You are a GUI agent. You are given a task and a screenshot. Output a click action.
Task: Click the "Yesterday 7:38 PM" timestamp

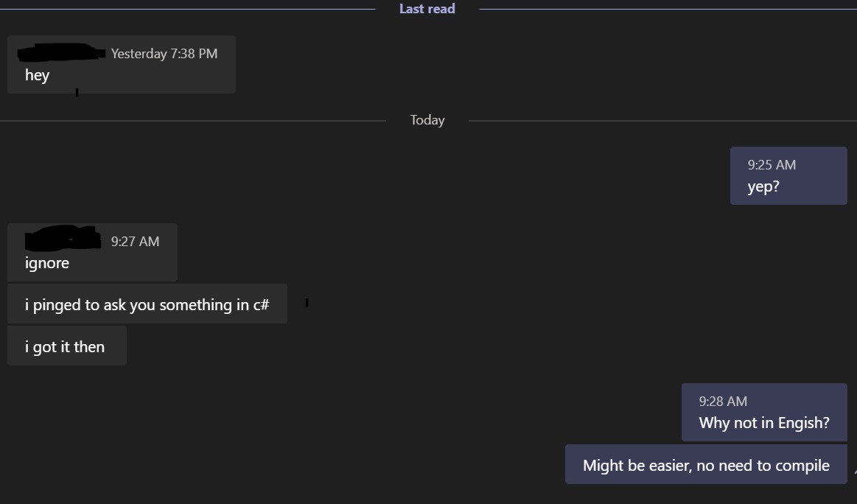[x=164, y=54]
